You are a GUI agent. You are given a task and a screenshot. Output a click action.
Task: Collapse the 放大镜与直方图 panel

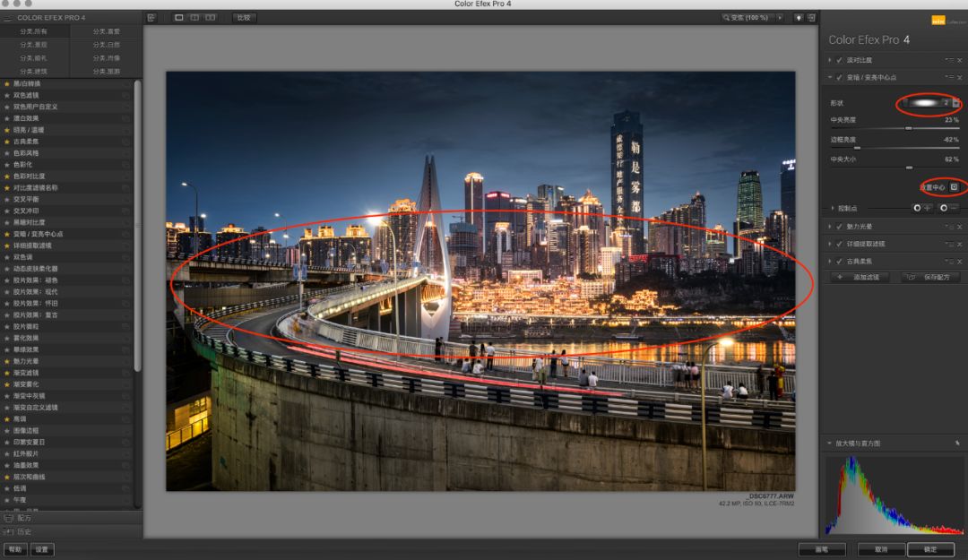pos(829,444)
